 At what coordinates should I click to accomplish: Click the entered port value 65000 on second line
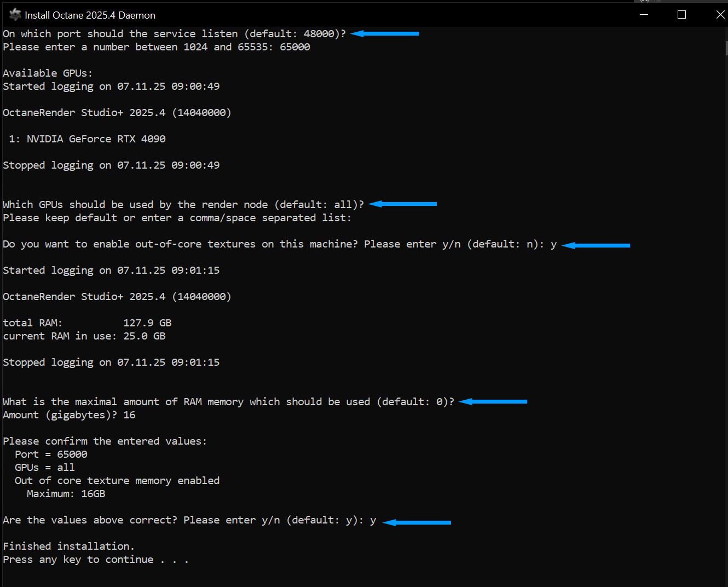point(294,47)
